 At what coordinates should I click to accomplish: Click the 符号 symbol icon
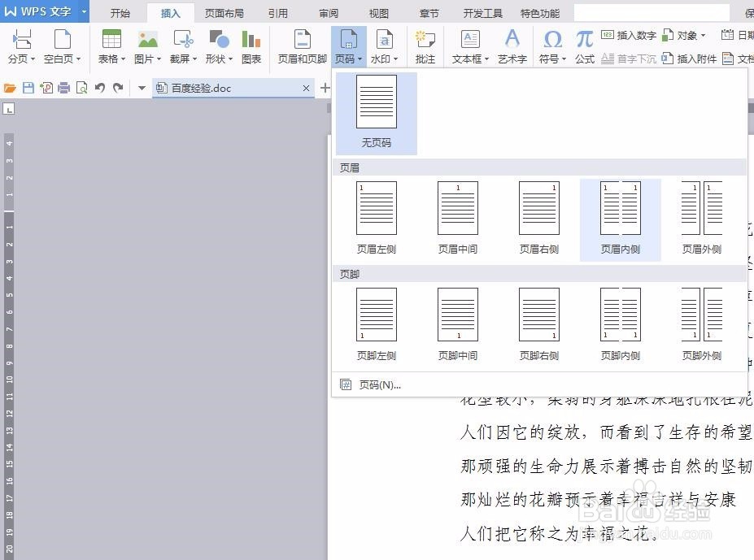point(552,39)
